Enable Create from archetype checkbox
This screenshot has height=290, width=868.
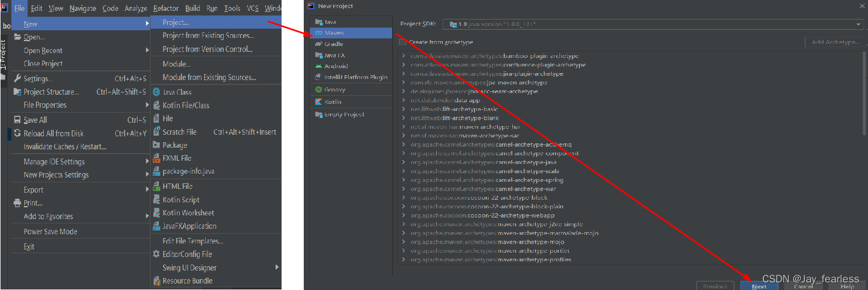pos(402,42)
